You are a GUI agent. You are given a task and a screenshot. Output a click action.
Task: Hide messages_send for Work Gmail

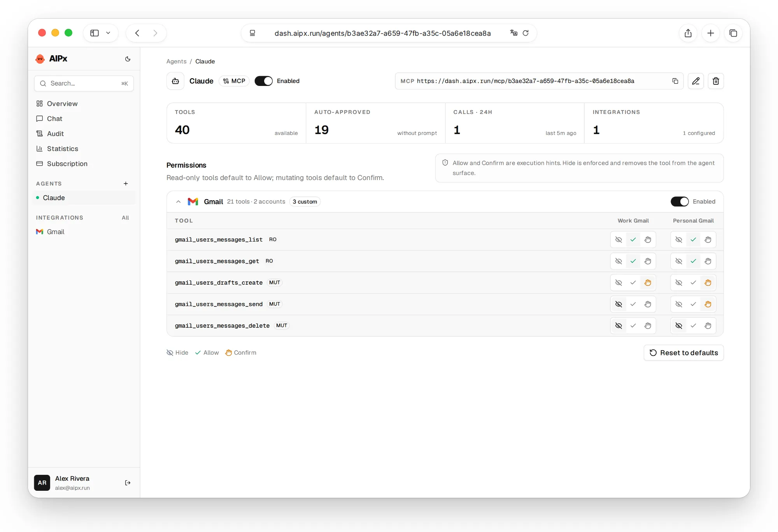[619, 304]
